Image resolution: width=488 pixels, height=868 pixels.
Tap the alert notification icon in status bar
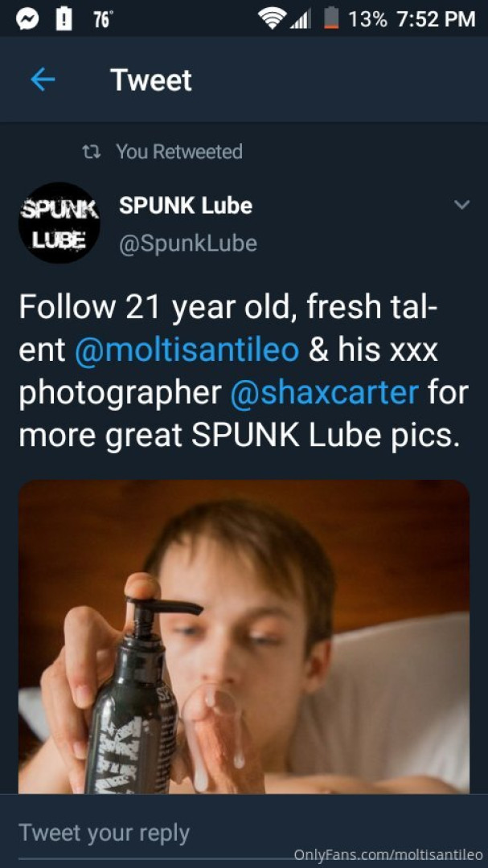[62, 18]
